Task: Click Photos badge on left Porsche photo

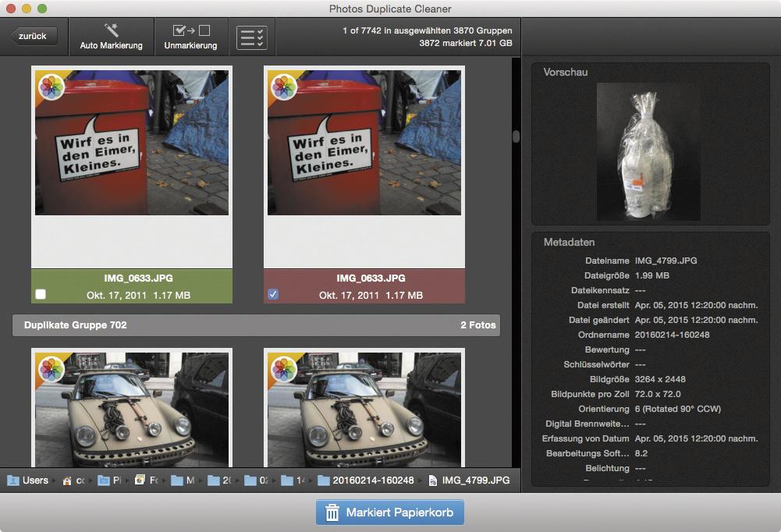Action: (x=51, y=369)
